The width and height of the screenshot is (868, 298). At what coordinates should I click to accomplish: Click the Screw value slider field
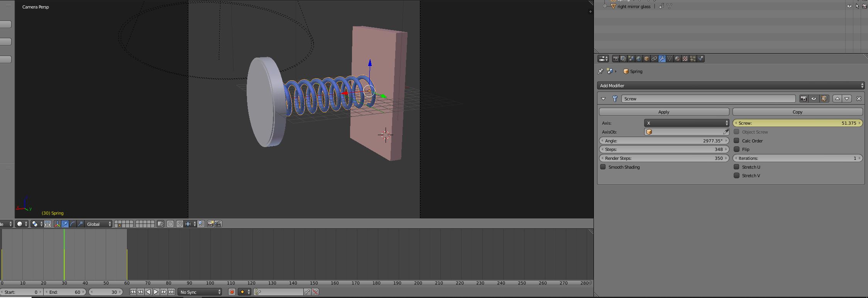coord(797,123)
